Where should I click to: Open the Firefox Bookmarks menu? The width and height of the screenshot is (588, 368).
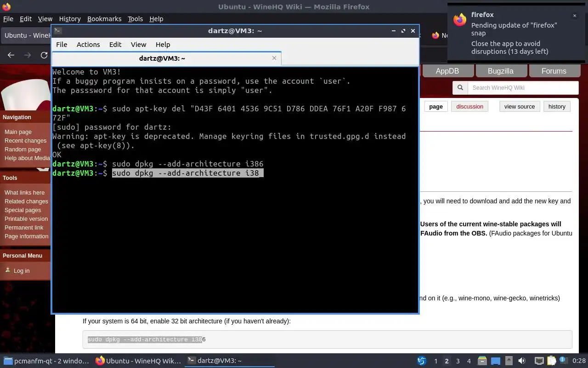pos(104,19)
